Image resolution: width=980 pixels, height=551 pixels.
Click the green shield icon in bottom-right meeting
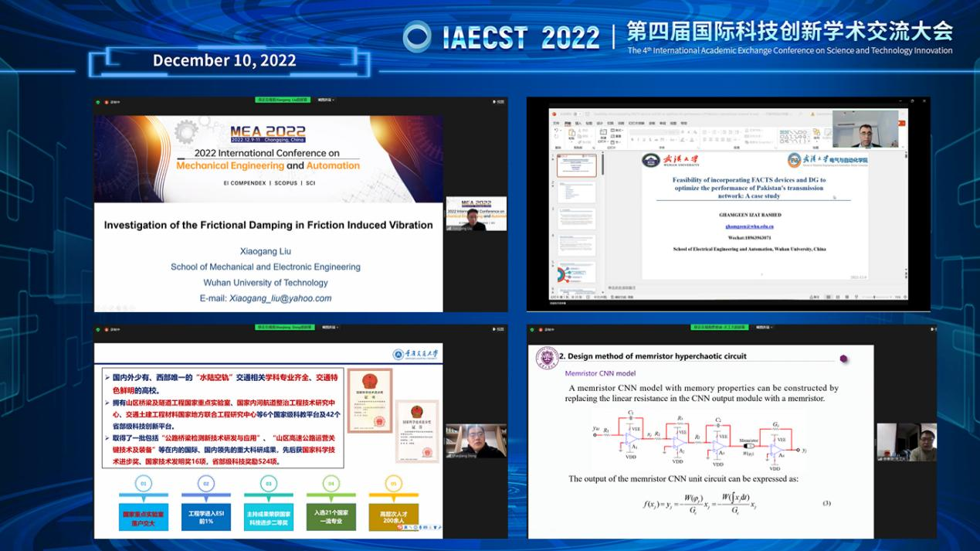click(x=532, y=328)
